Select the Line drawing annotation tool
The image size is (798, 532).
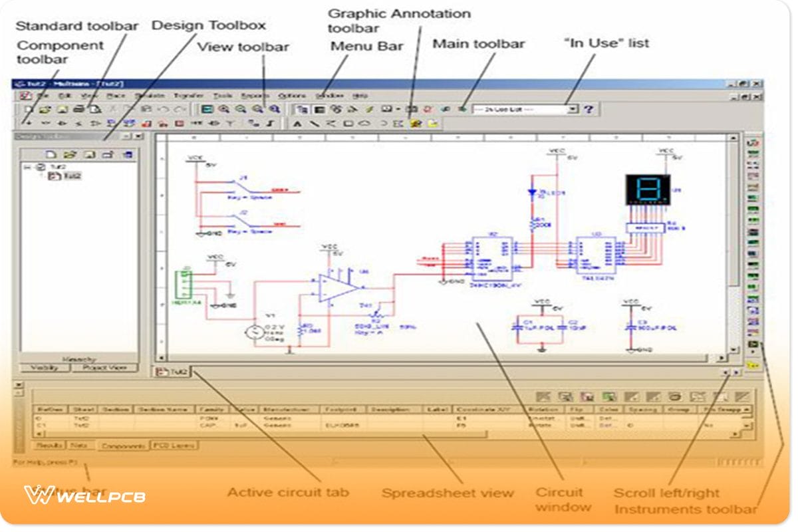pos(314,123)
